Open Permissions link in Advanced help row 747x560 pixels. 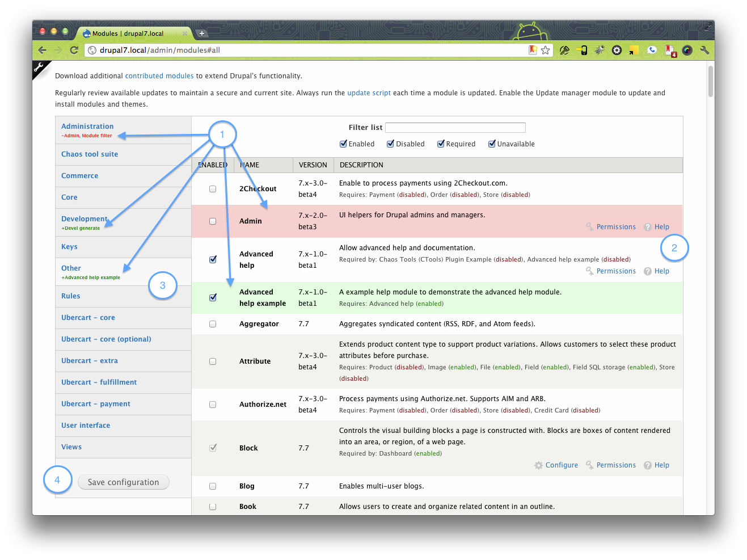[x=616, y=271]
